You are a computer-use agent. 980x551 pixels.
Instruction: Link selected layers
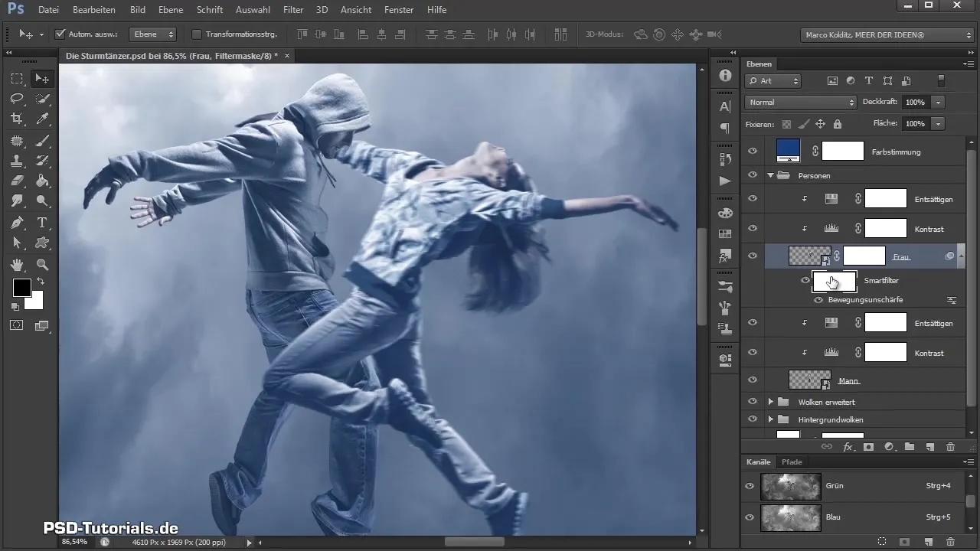[827, 446]
